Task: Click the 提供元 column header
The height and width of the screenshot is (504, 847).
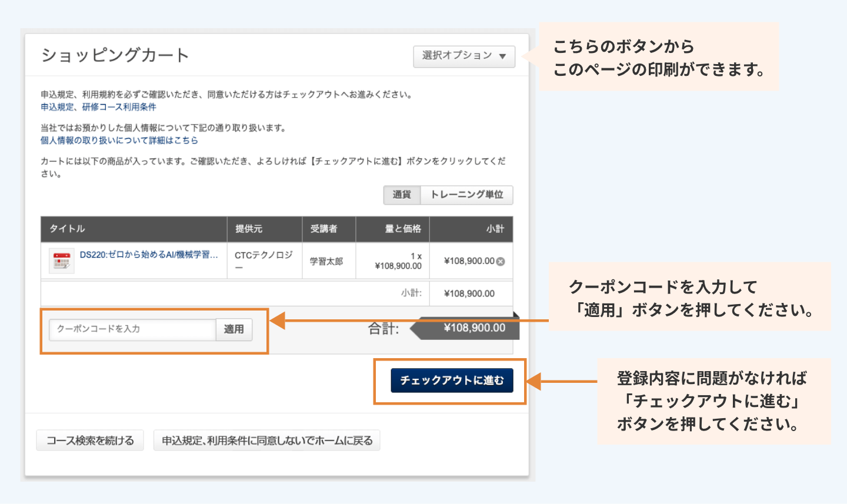Action: pos(249,229)
